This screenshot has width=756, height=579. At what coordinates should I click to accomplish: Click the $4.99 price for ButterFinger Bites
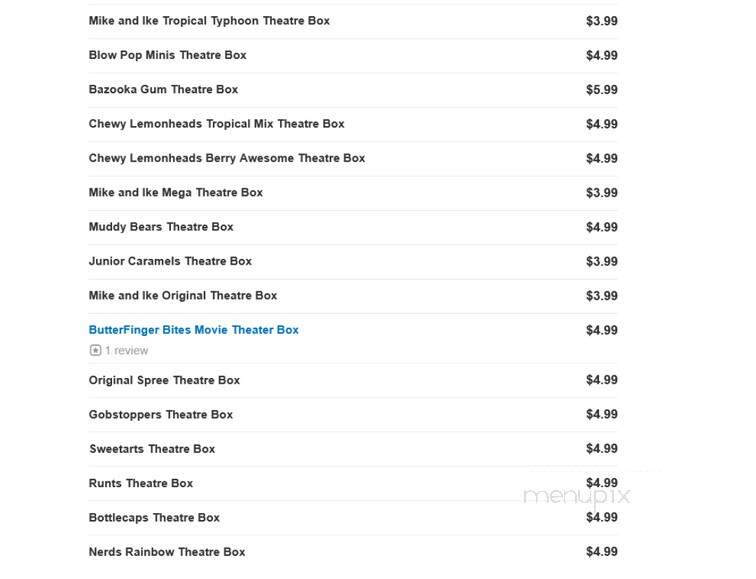602,330
